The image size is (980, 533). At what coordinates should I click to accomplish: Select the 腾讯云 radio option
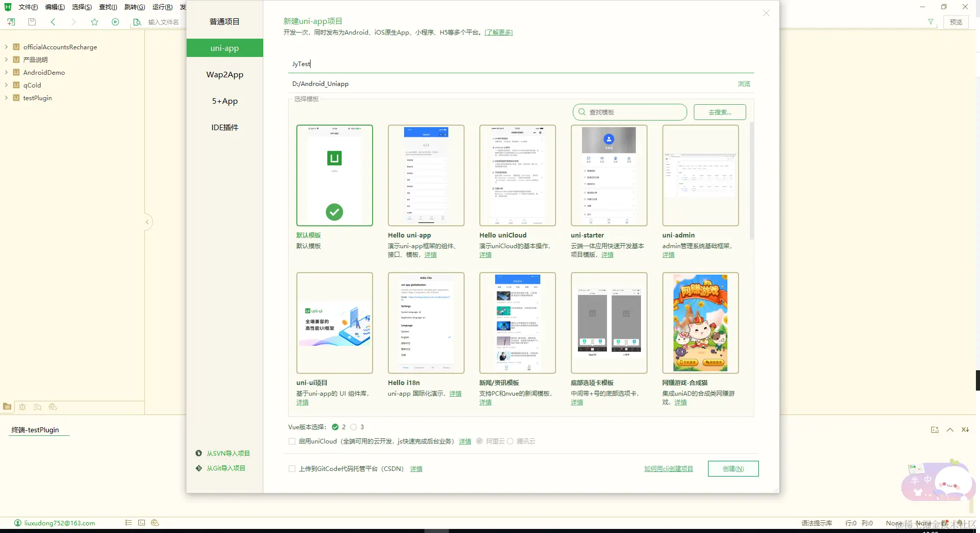[510, 441]
